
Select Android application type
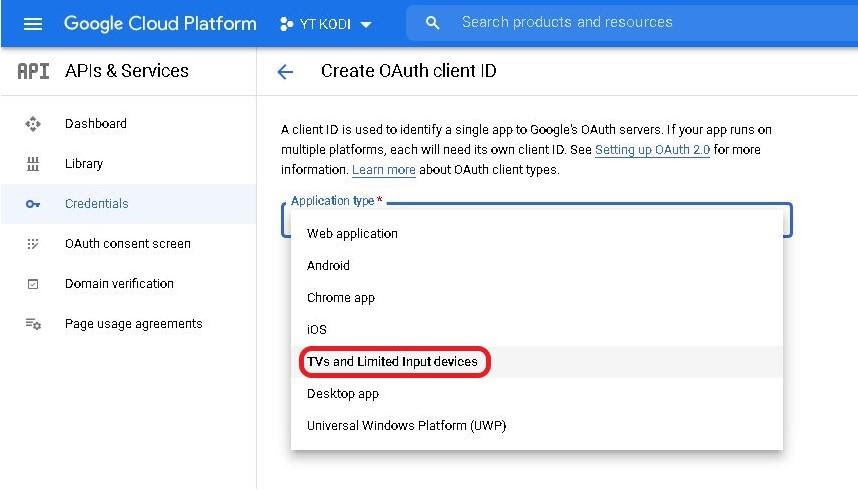pyautogui.click(x=537, y=266)
